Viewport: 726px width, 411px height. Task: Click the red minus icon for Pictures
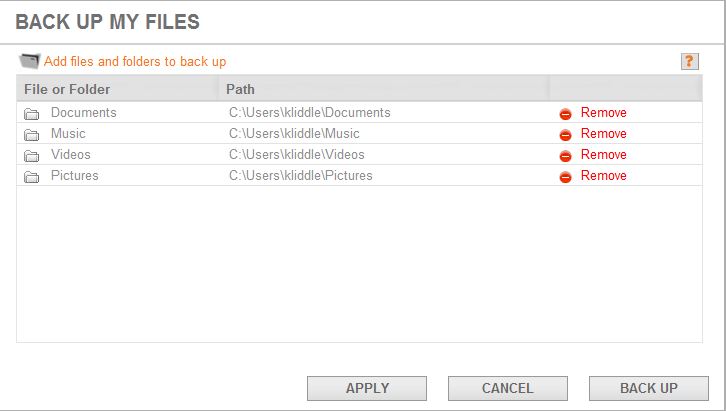coord(565,177)
